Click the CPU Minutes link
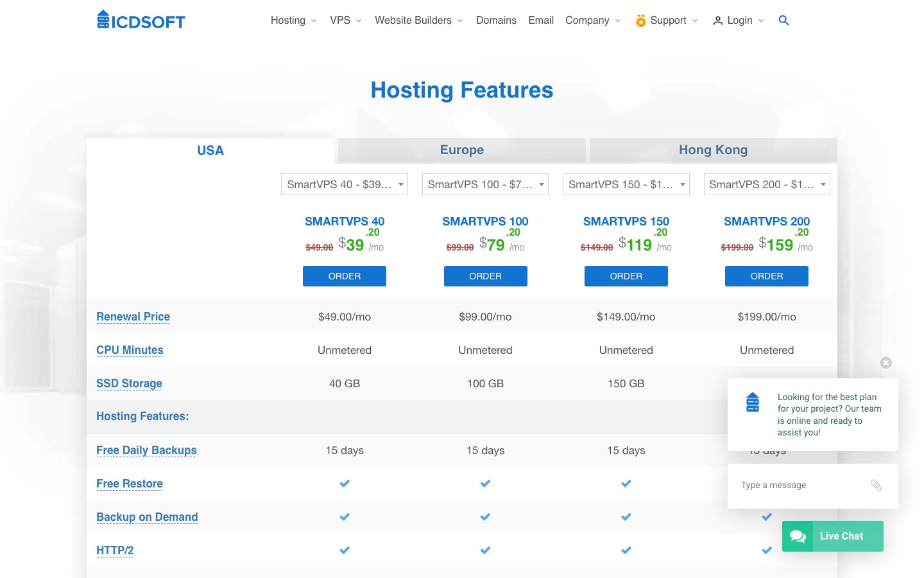Image resolution: width=924 pixels, height=578 pixels. click(x=130, y=350)
